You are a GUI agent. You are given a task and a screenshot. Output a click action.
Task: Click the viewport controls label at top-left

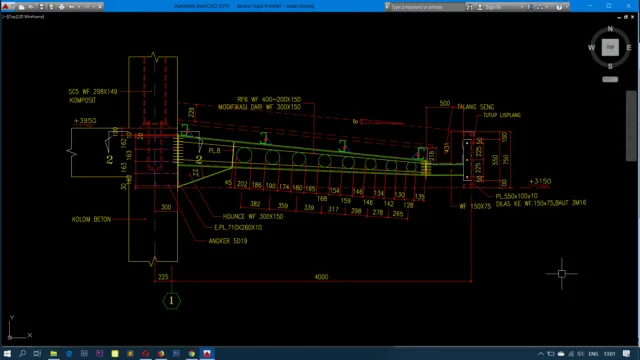[23, 17]
